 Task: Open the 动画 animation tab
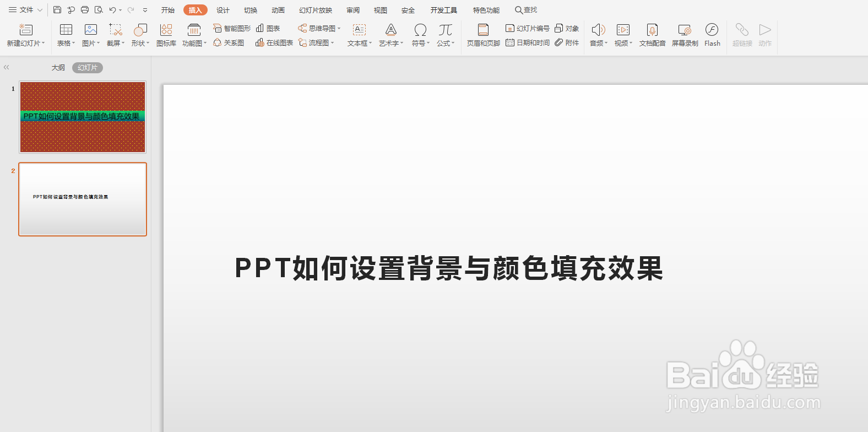pos(278,10)
